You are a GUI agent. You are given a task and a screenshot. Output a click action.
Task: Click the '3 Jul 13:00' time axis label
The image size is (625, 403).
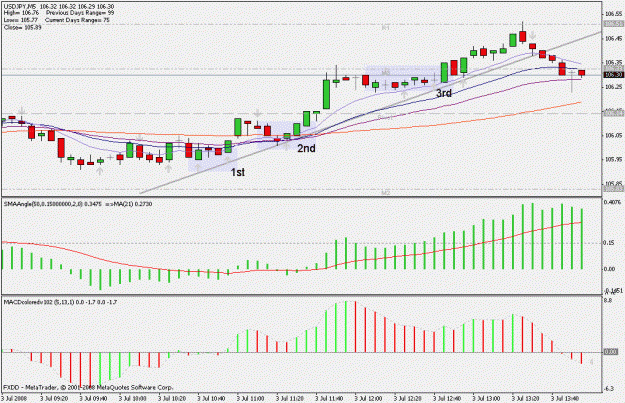tap(486, 398)
